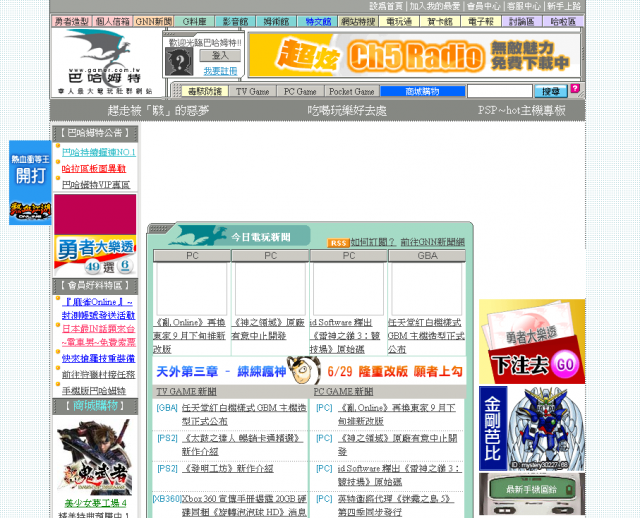Click the 前往GNN新聞網 link
Screen dimensions: 640x518
[x=432, y=242]
